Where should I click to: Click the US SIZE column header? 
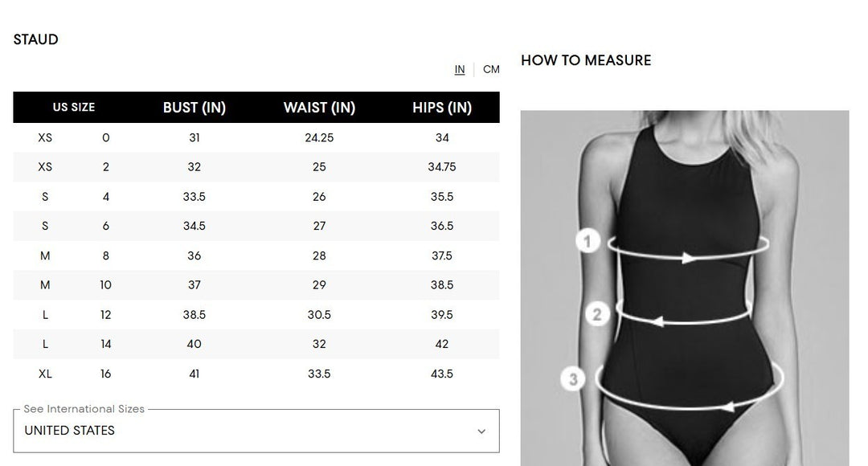click(x=73, y=107)
